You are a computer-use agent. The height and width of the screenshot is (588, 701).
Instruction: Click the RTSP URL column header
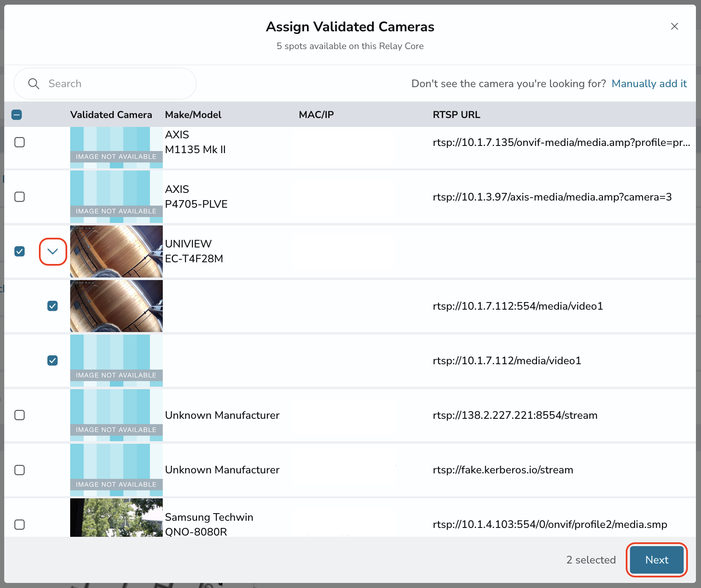pos(457,115)
